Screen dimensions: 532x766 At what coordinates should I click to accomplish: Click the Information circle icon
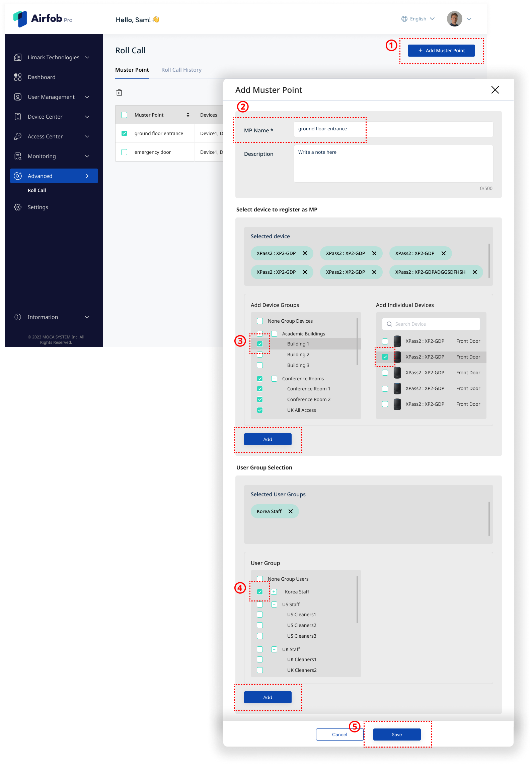point(18,317)
